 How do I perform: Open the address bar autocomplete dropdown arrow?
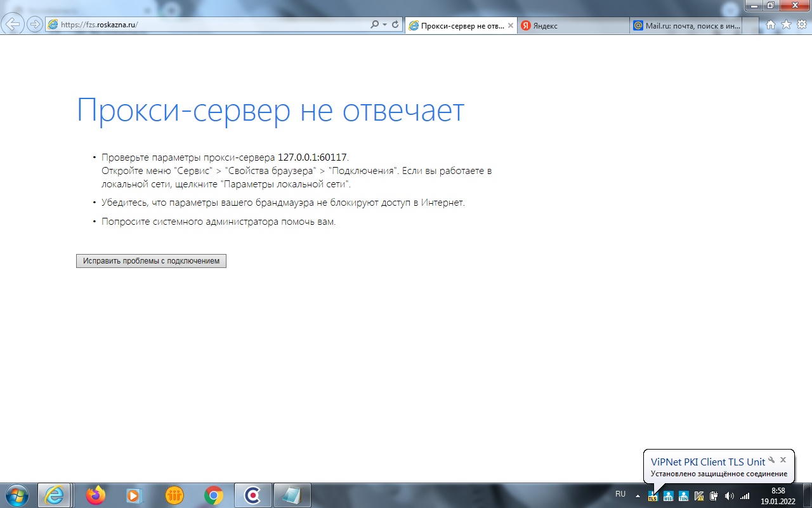384,25
